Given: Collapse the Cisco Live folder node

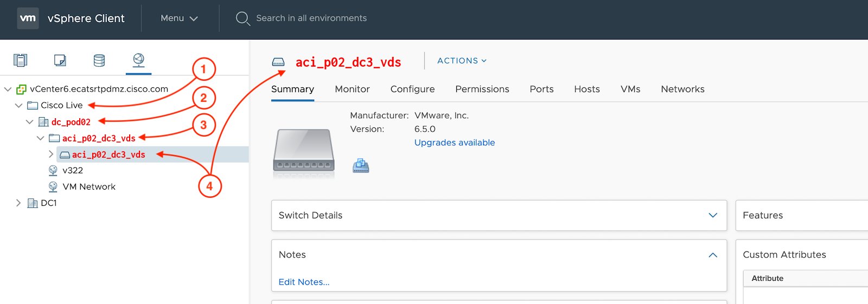Looking at the screenshot, I should pyautogui.click(x=18, y=105).
